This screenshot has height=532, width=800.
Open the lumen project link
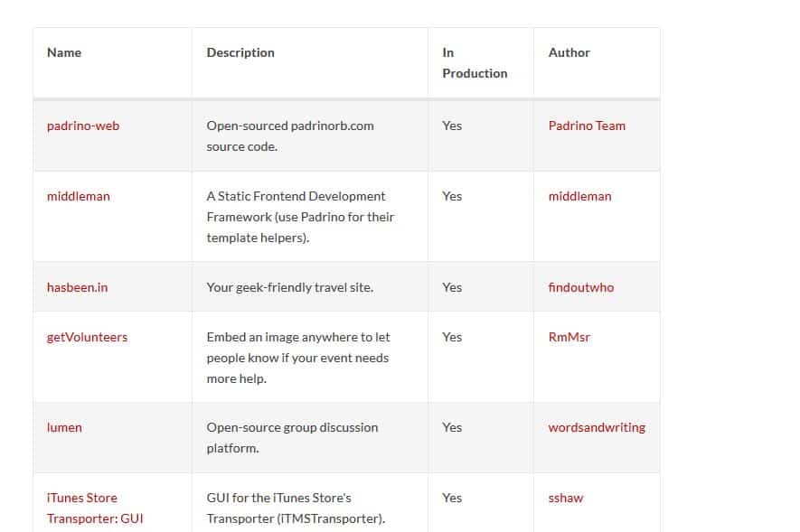(64, 427)
